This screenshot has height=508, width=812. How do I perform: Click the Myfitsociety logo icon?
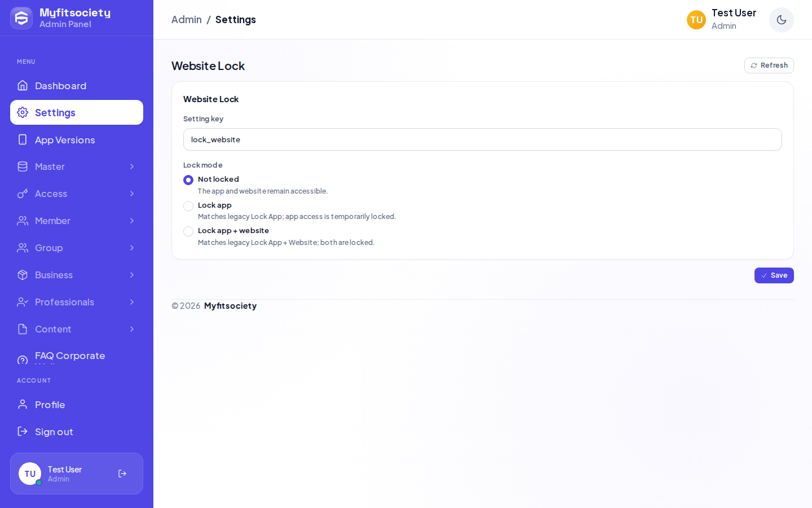click(21, 18)
